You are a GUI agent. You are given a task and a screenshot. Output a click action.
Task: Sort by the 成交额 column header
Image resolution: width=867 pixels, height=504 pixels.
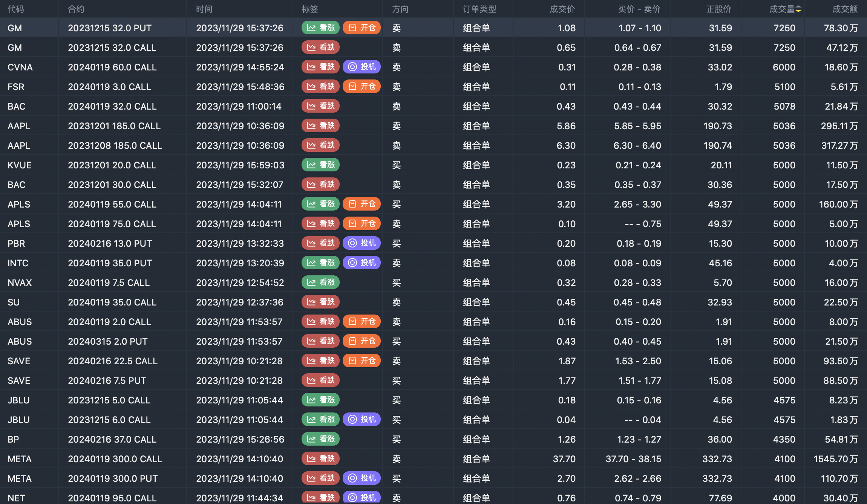click(x=845, y=9)
